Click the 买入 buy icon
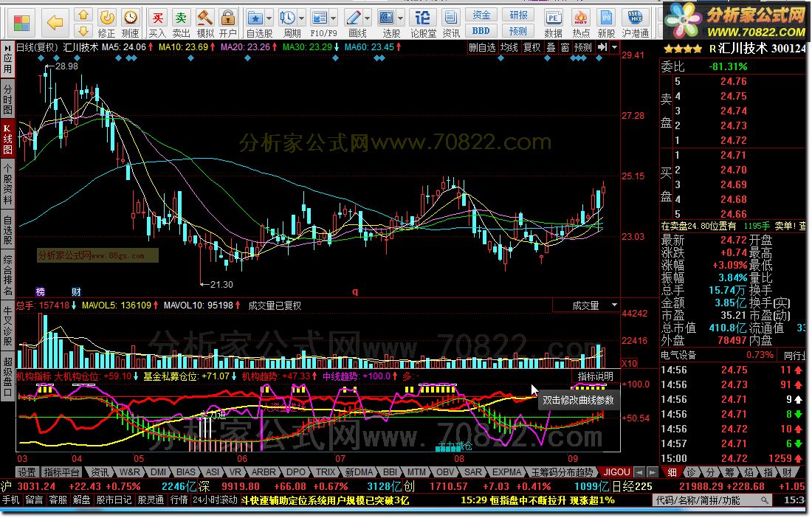This screenshot has width=812, height=518. (x=157, y=24)
